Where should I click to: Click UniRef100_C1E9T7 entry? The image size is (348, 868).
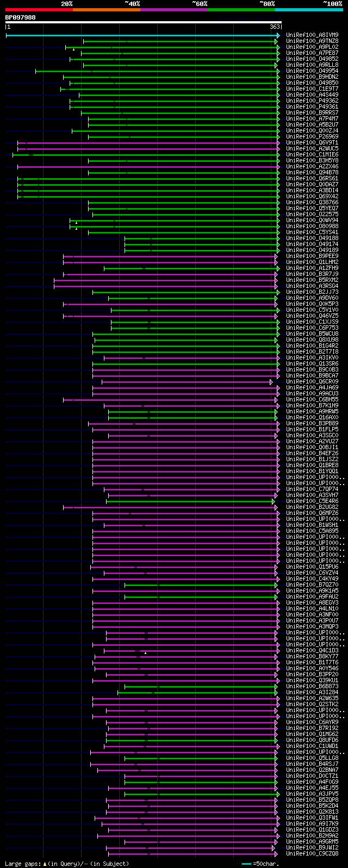pyautogui.click(x=312, y=89)
